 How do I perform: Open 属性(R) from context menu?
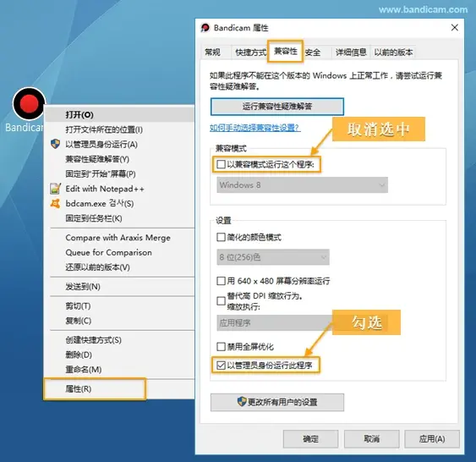click(119, 388)
